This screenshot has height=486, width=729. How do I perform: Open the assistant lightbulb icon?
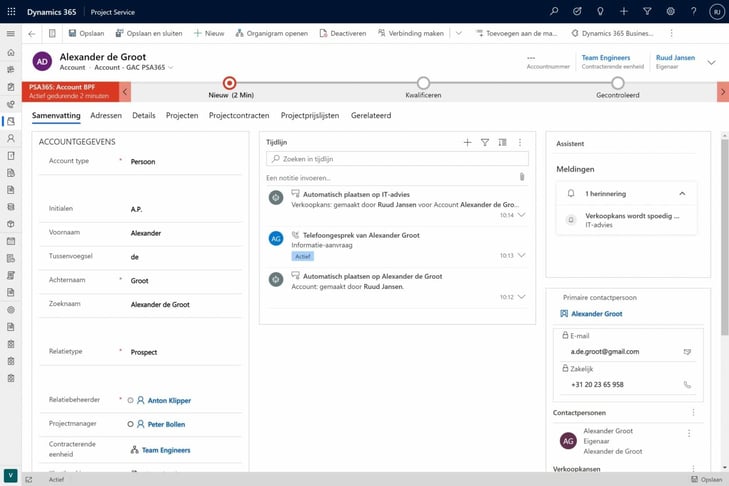pyautogui.click(x=600, y=12)
